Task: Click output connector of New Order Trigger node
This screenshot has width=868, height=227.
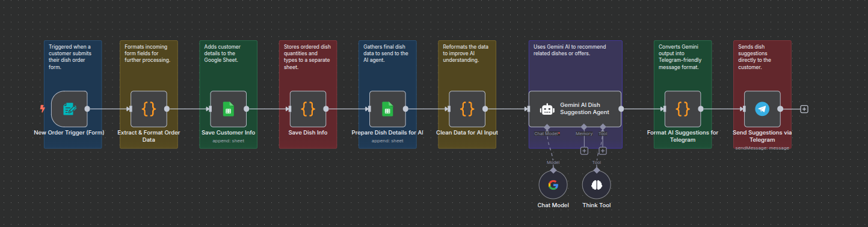Action: 87,109
